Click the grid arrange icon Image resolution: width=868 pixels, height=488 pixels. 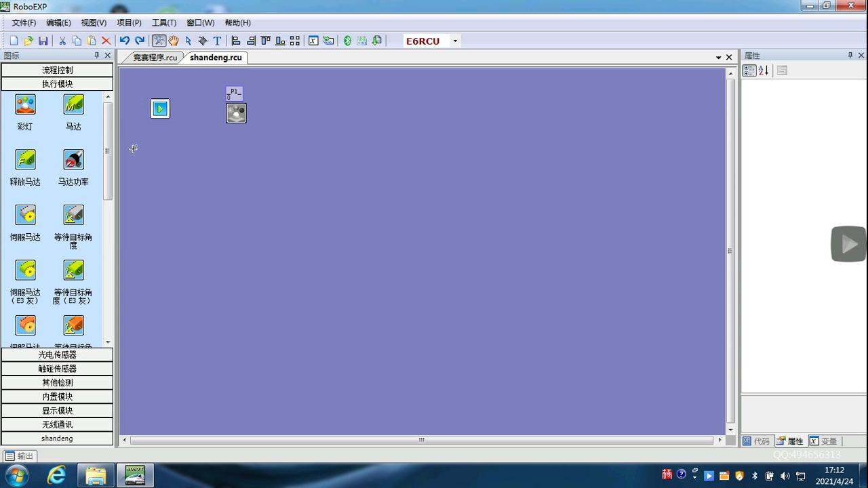pyautogui.click(x=295, y=41)
